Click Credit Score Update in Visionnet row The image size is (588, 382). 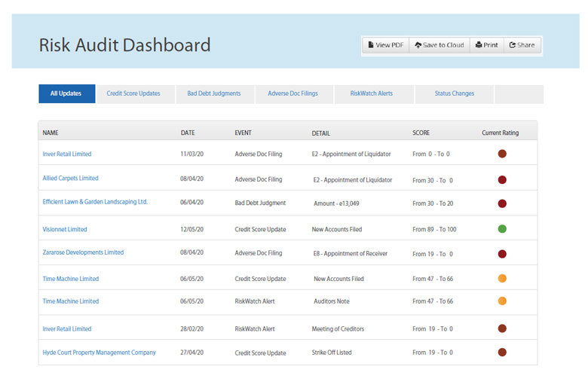tap(260, 229)
